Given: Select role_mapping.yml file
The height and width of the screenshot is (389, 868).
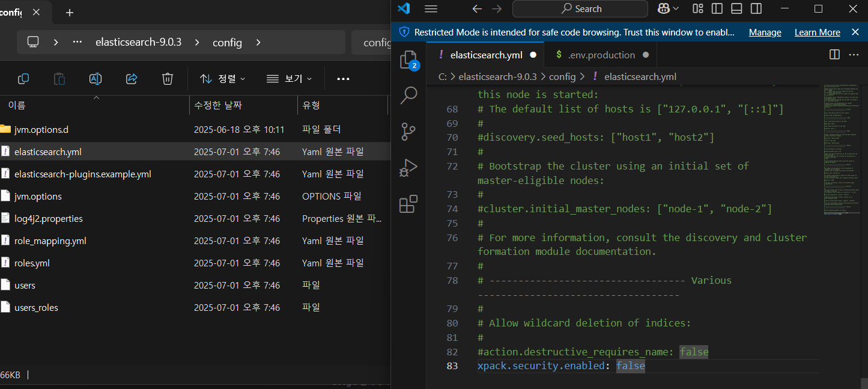Looking at the screenshot, I should coord(194,240).
